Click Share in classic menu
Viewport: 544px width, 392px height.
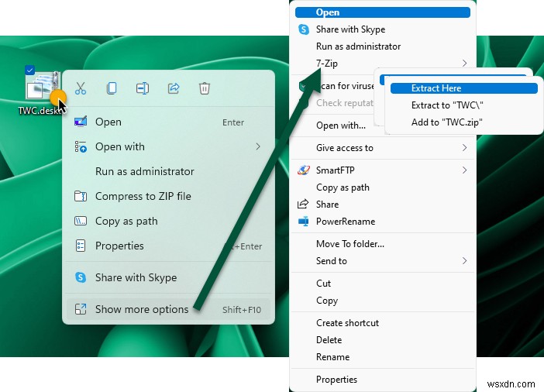pos(383,205)
